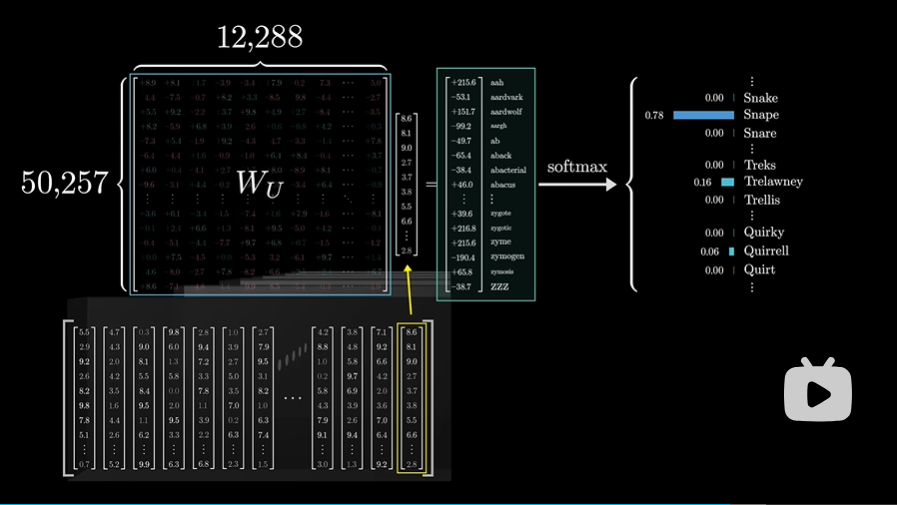Click the Trelawney probability bar
897x505 pixels.
tap(727, 182)
